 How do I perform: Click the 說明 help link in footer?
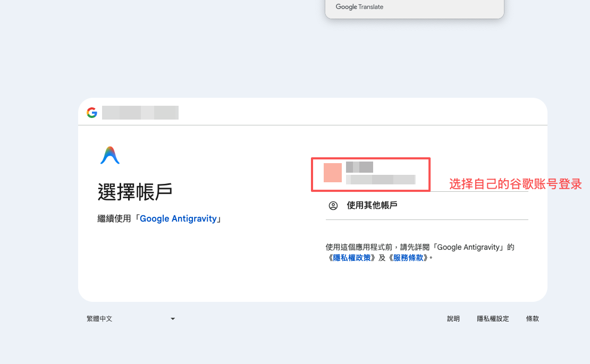[x=453, y=318]
